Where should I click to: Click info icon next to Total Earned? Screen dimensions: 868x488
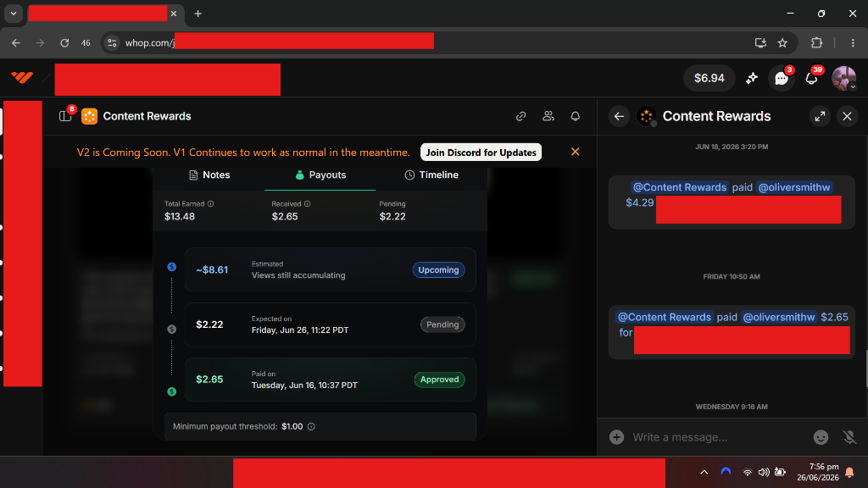tap(210, 203)
